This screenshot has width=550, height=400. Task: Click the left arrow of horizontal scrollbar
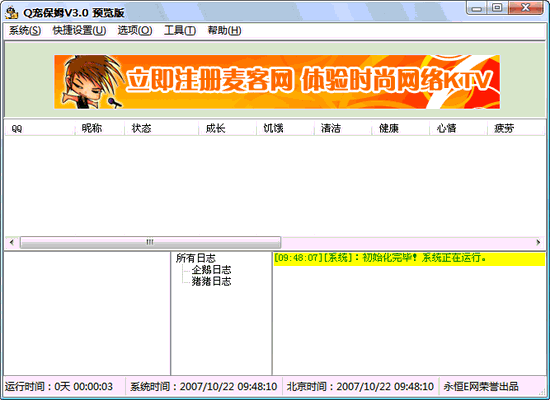tap(12, 242)
